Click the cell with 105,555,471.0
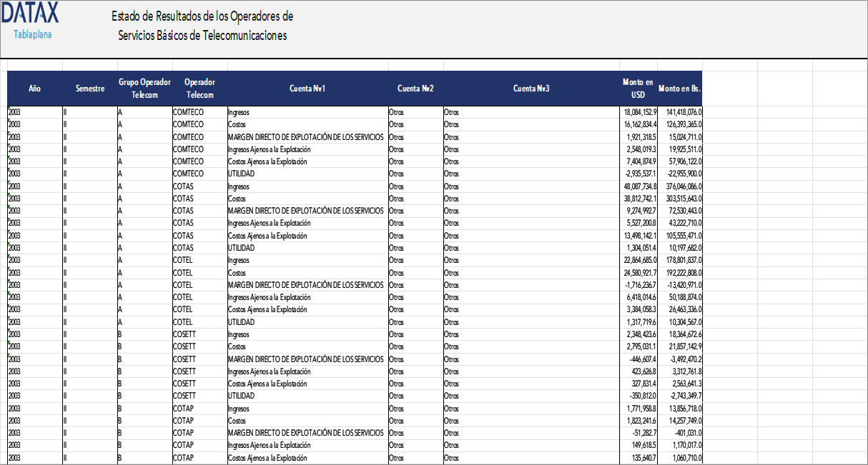The image size is (868, 465). (680, 236)
